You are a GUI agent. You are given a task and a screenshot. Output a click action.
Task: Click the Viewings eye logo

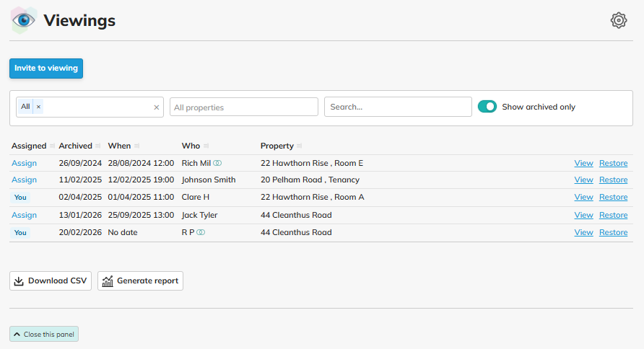pyautogui.click(x=24, y=20)
